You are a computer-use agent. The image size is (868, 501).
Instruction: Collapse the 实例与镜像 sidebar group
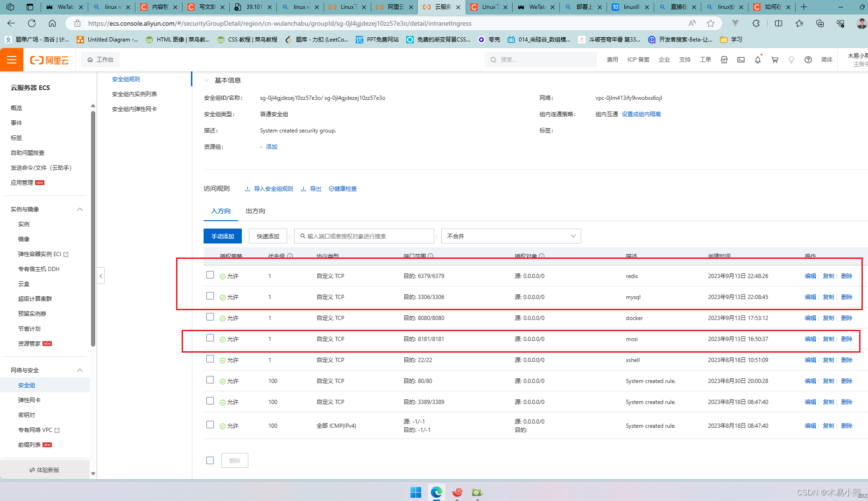(x=80, y=209)
